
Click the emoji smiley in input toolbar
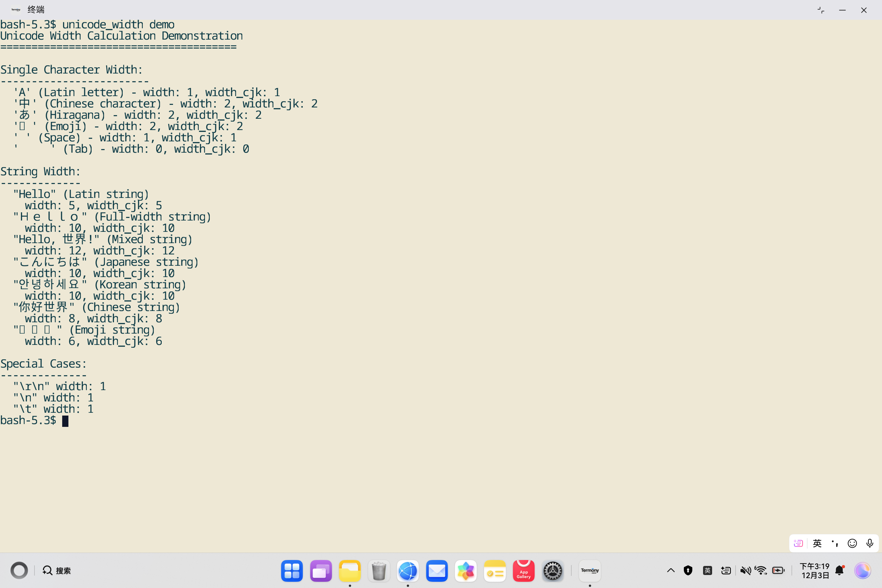click(x=852, y=543)
